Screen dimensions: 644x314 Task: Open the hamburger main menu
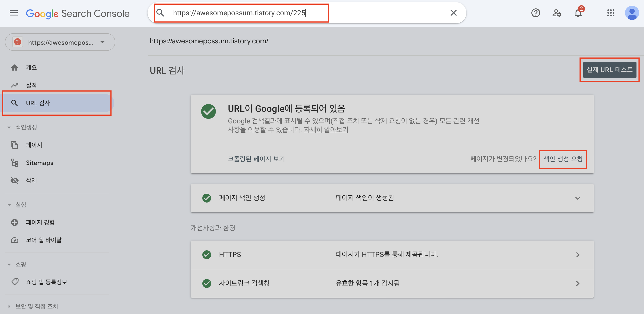point(13,13)
